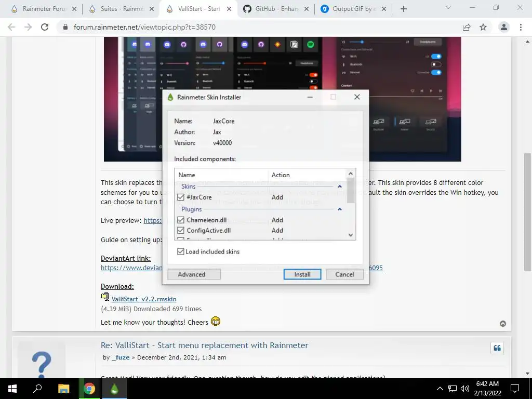
Task: Click the page vertical scrollbar thumb
Action: [527, 212]
